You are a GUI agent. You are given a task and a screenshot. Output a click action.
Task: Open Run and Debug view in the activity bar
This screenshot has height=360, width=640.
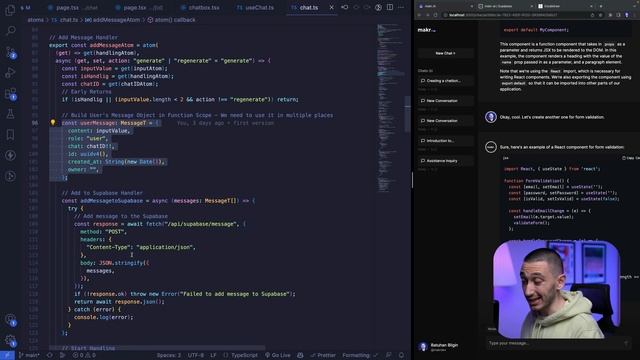click(x=10, y=73)
